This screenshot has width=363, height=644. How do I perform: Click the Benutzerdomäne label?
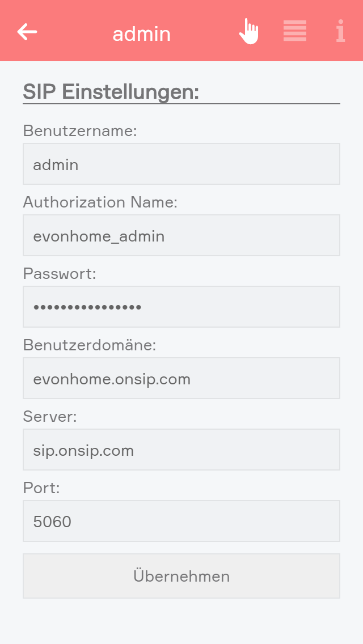[x=90, y=345]
